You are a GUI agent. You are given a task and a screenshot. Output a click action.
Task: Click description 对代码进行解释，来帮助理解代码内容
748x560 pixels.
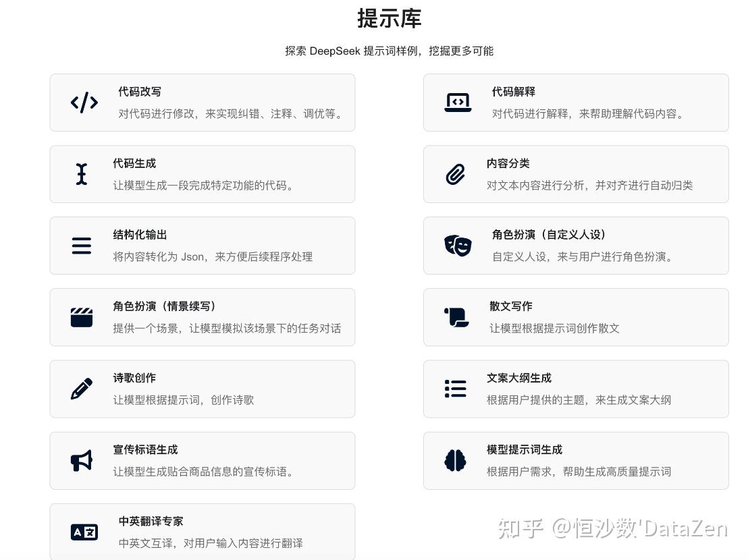pos(588,114)
